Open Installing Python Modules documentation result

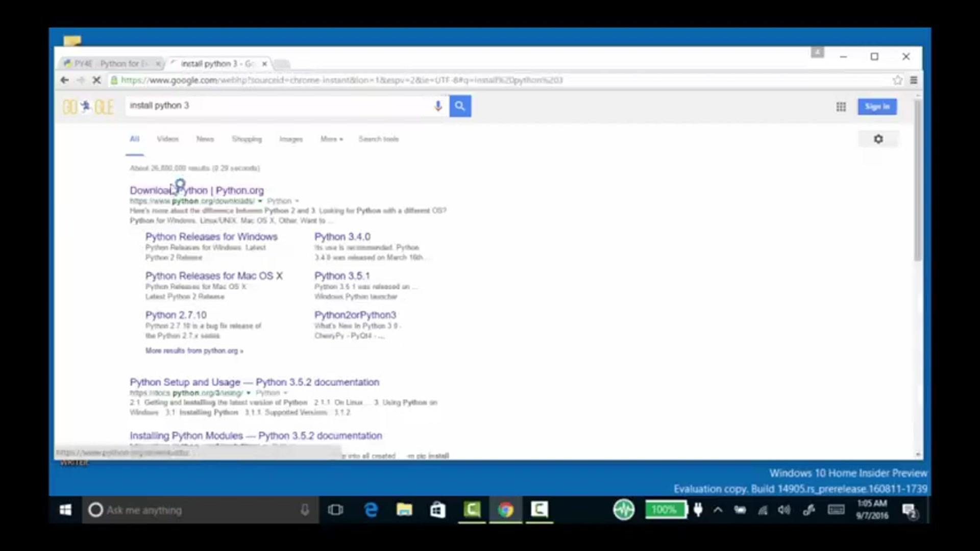pyautogui.click(x=256, y=436)
